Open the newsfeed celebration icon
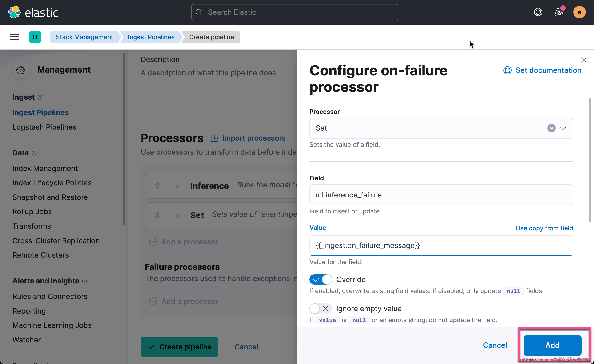 coord(558,12)
